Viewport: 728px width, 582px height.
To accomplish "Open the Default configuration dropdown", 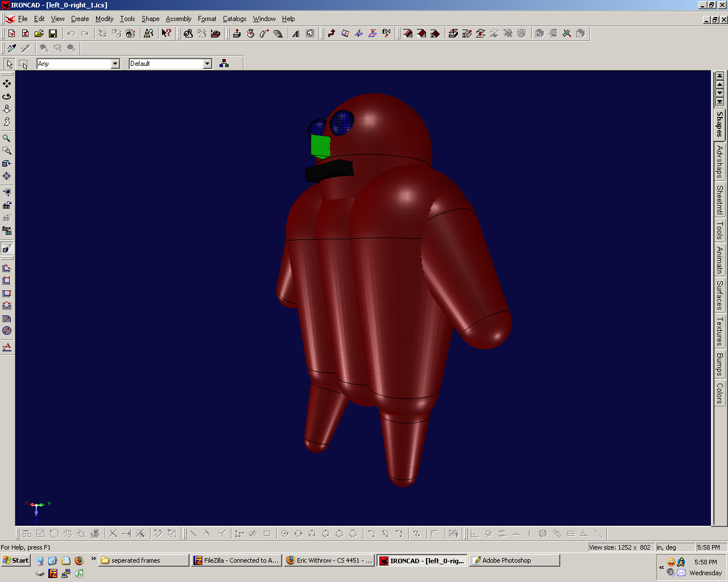I will click(x=207, y=64).
